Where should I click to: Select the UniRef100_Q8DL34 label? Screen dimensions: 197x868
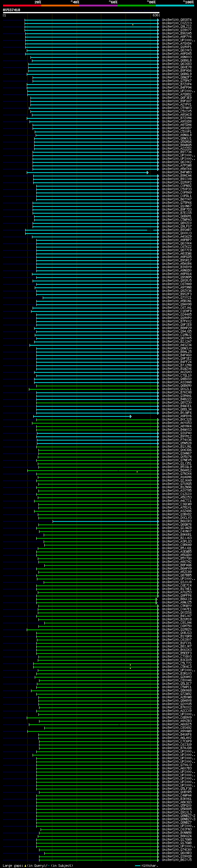(x=177, y=410)
